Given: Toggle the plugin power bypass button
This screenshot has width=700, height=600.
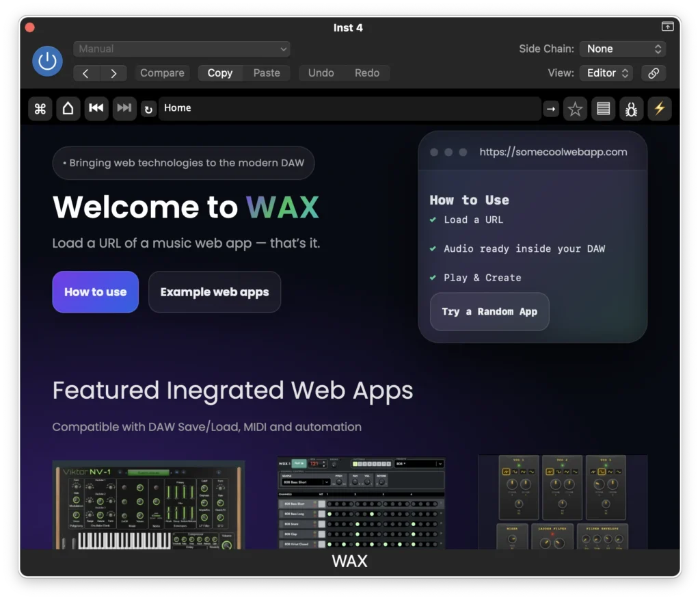Looking at the screenshot, I should (47, 61).
